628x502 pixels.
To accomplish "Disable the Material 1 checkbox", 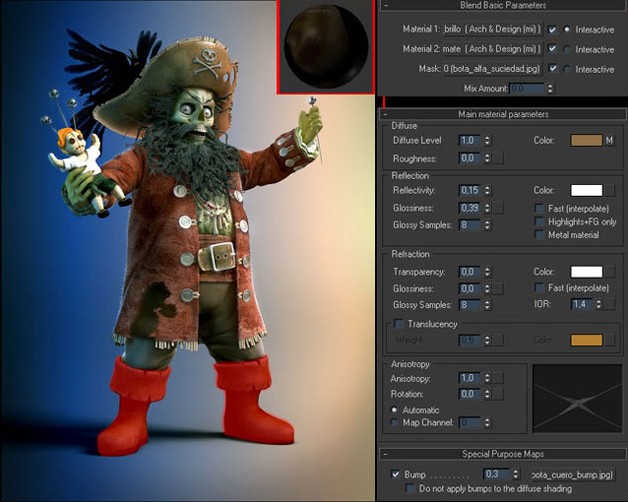I will [552, 30].
